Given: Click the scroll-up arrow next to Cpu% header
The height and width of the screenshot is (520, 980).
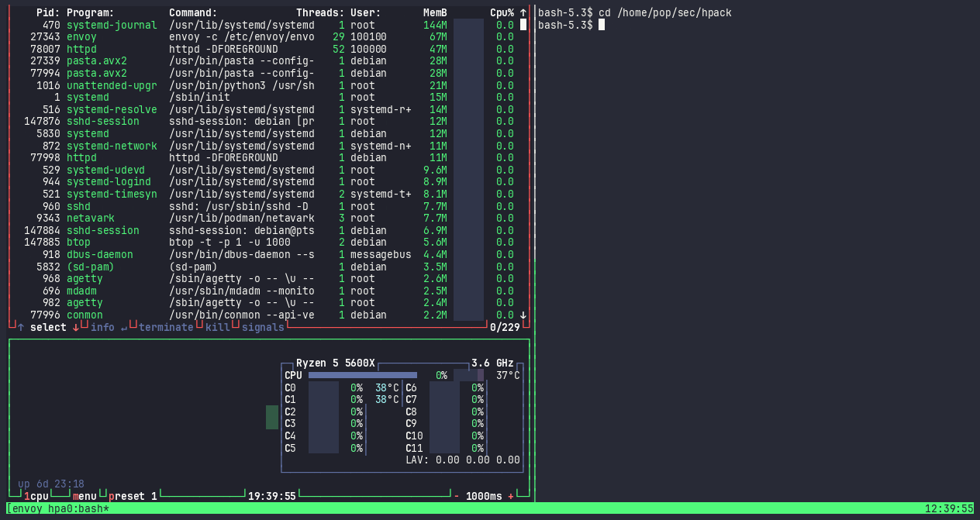Looking at the screenshot, I should [523, 12].
